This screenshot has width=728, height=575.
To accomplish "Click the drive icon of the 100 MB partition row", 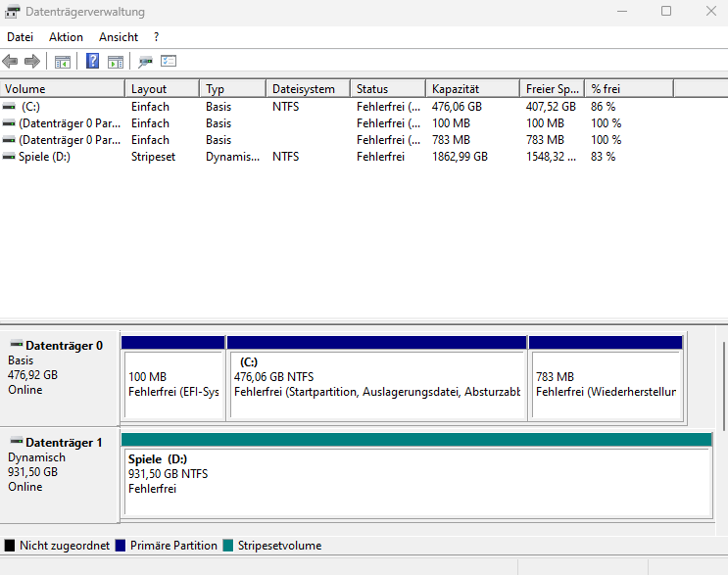I will point(9,123).
